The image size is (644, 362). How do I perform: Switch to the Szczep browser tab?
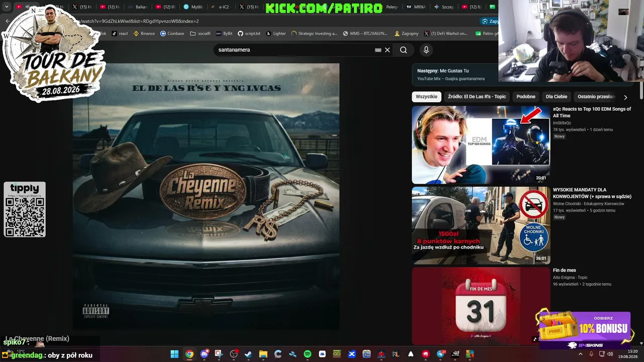click(x=444, y=7)
